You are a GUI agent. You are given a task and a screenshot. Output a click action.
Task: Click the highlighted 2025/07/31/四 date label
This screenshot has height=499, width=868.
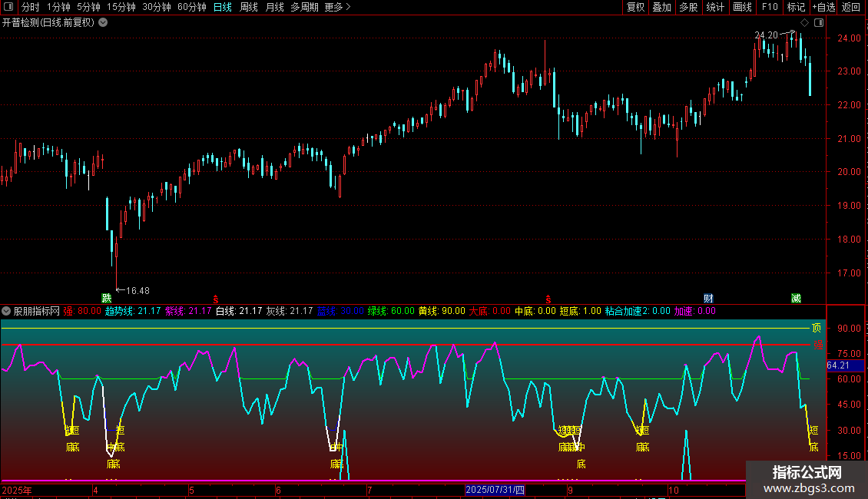[495, 490]
